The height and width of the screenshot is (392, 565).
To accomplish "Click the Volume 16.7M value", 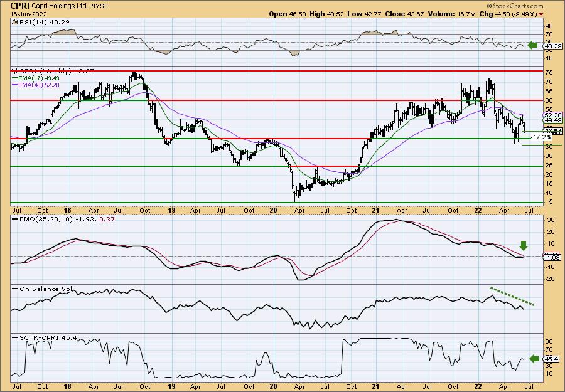I will (451, 14).
